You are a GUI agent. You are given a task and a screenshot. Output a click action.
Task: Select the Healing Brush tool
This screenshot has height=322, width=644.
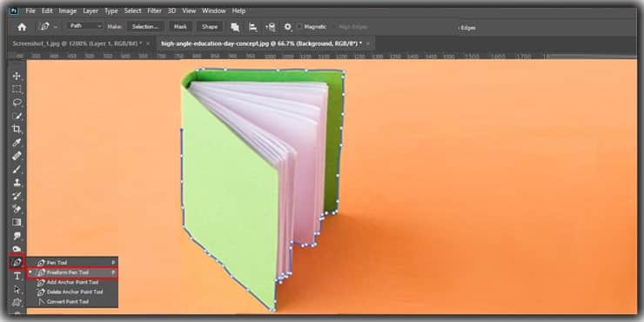point(17,156)
